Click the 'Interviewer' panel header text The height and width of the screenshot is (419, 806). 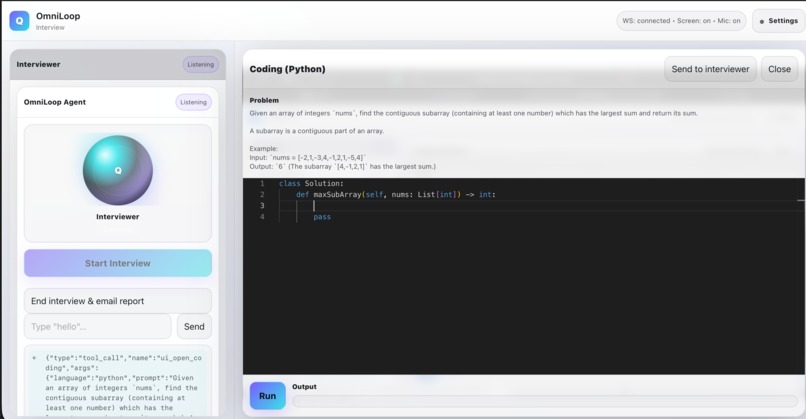(x=38, y=64)
